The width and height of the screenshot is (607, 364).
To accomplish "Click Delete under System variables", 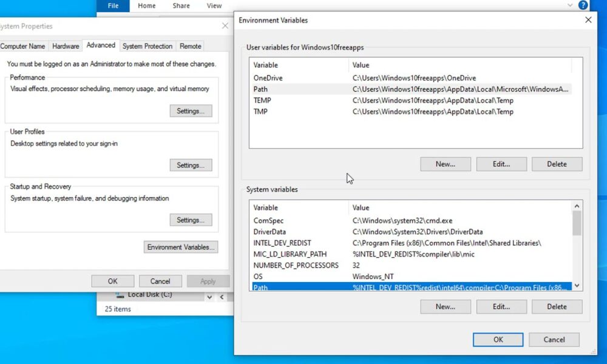I will coord(557,306).
